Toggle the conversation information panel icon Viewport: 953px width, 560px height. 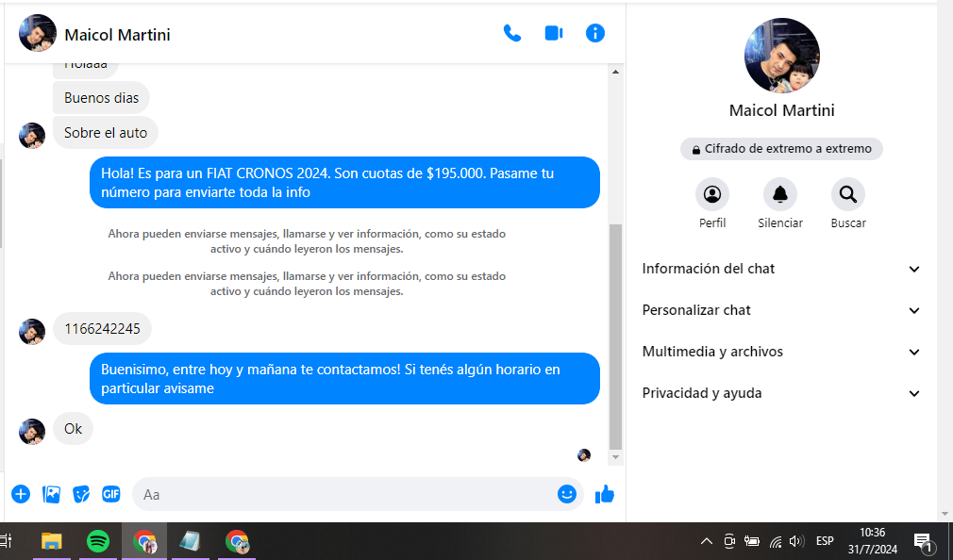[595, 34]
